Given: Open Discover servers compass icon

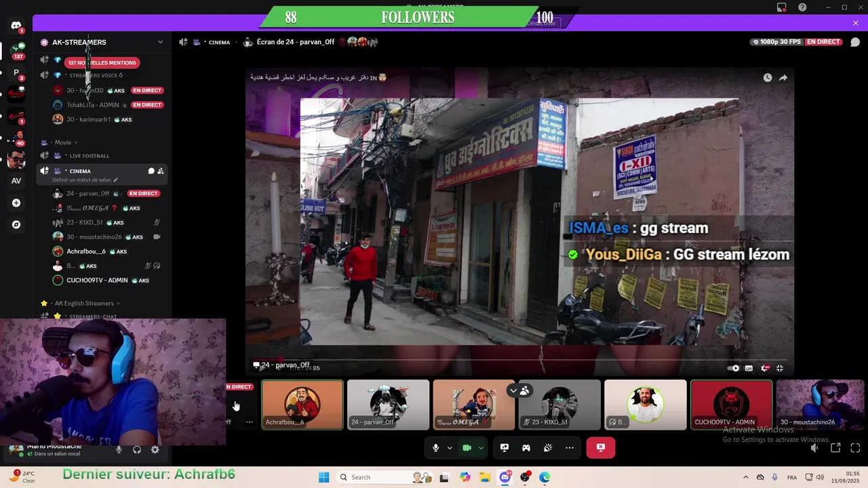Looking at the screenshot, I should [16, 224].
